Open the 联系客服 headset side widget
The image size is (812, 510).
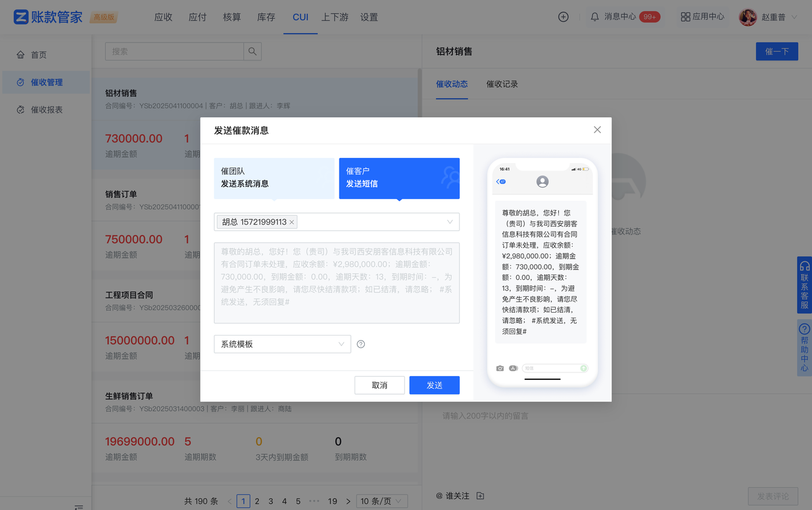coord(804,285)
